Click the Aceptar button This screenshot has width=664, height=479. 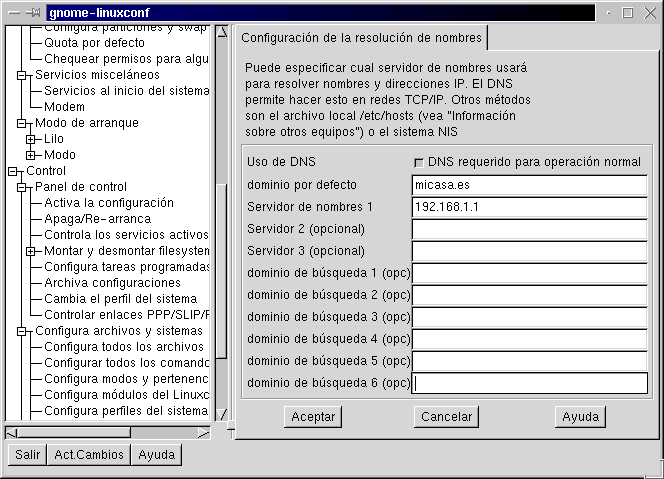(313, 417)
